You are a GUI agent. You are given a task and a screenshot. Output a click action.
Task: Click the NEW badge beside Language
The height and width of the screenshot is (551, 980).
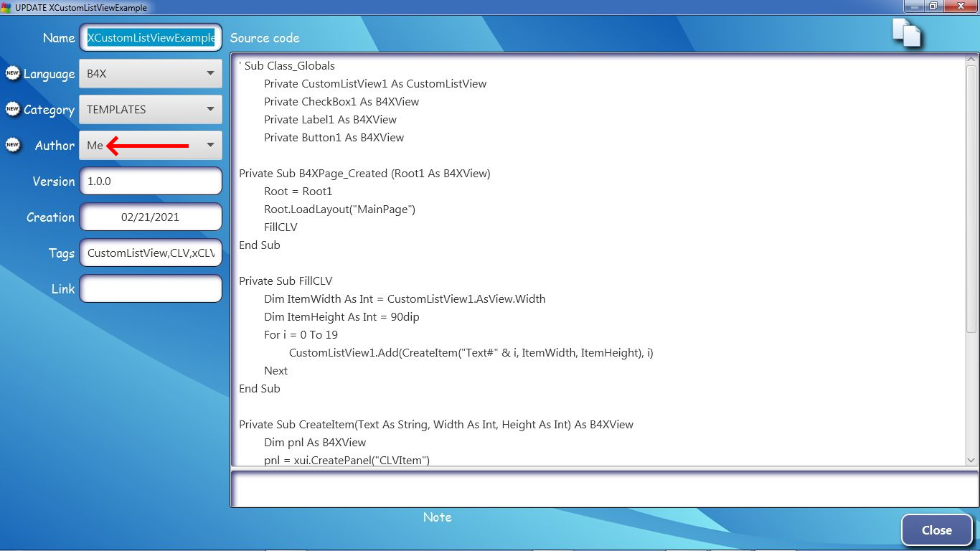click(12, 73)
